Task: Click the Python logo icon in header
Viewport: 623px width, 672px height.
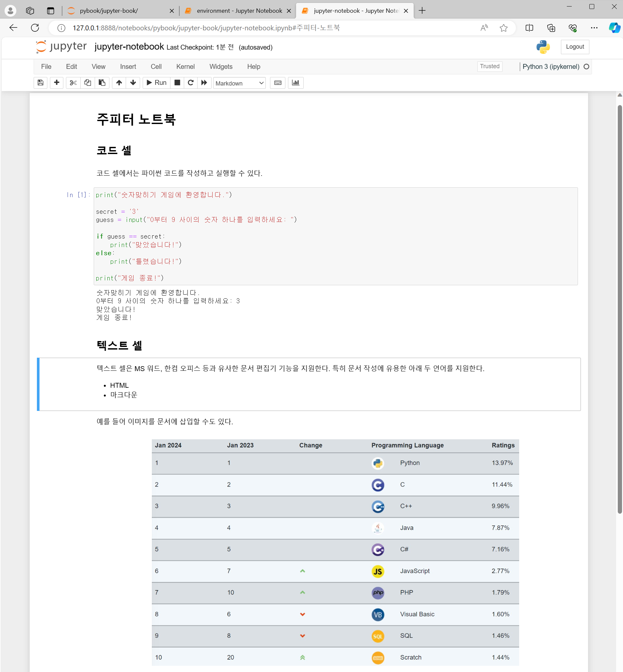Action: (543, 47)
